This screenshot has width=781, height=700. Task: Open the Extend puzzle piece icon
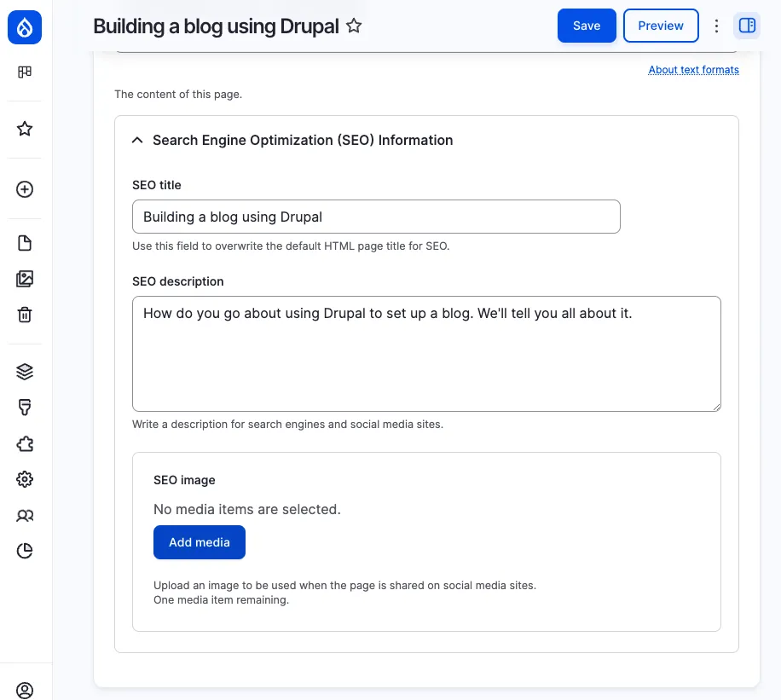click(24, 443)
